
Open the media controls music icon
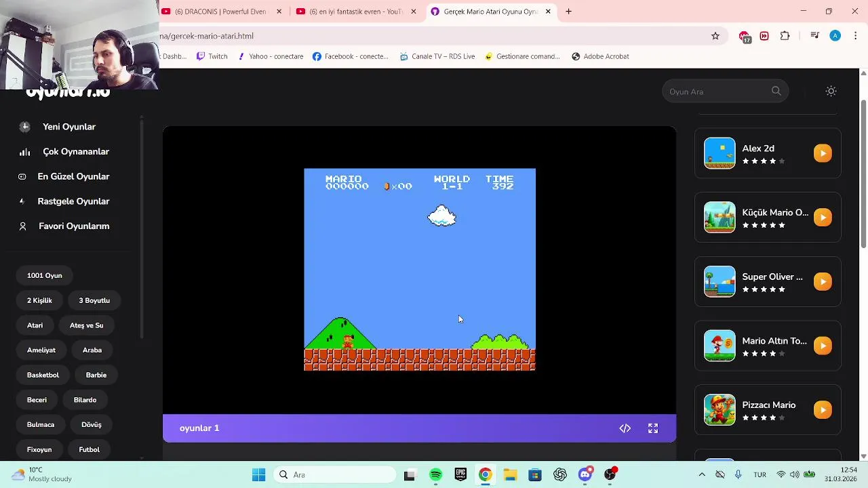tap(814, 36)
